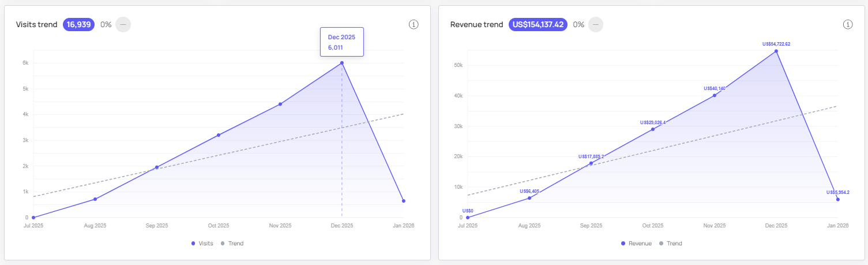The width and height of the screenshot is (868, 265).
Task: Click the Jan 2026 visits data point
Action: click(x=404, y=201)
